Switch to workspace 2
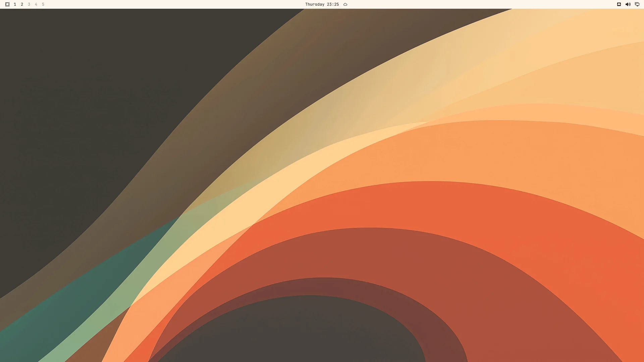Viewport: 644px width, 362px height. 22,4
